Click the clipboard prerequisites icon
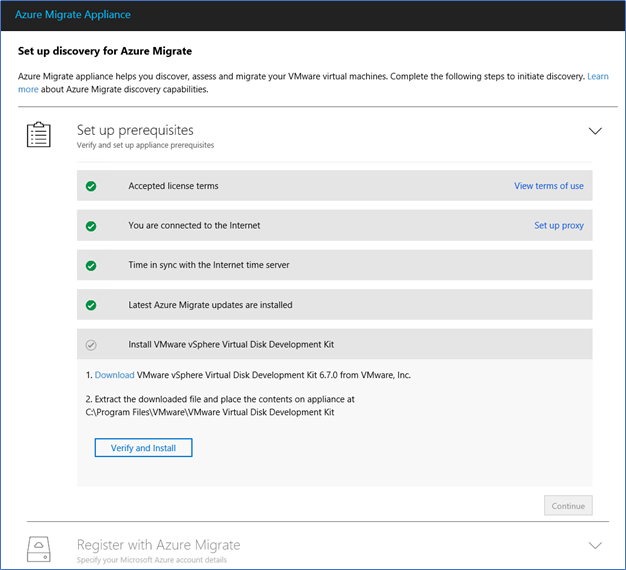This screenshot has width=626, height=570. (39, 135)
